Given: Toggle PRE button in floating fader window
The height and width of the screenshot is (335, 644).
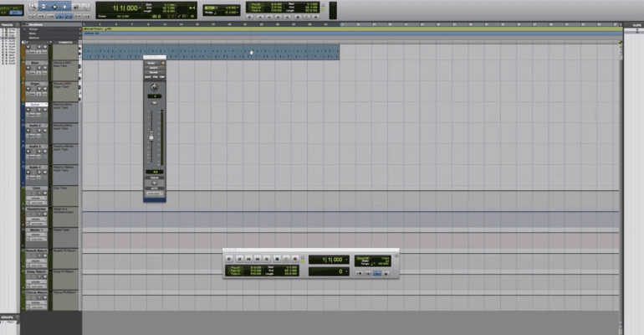Looking at the screenshot, I should point(156,77).
